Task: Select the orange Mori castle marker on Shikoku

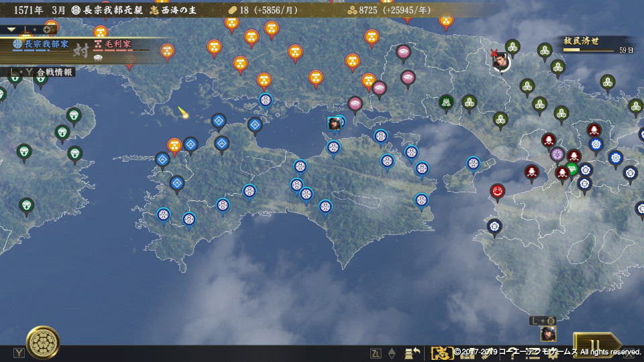Action: (174, 146)
